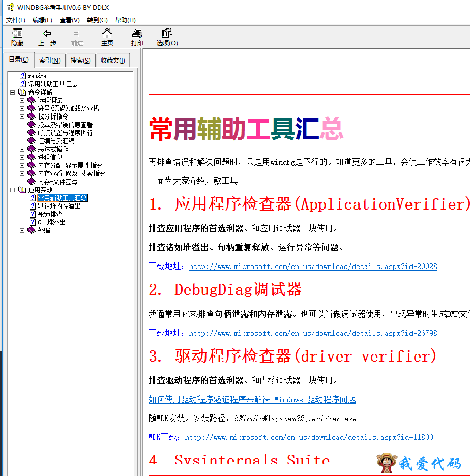Click the 隐藏 (Hide) toolbar icon
This screenshot has width=470, height=476.
pos(17,33)
